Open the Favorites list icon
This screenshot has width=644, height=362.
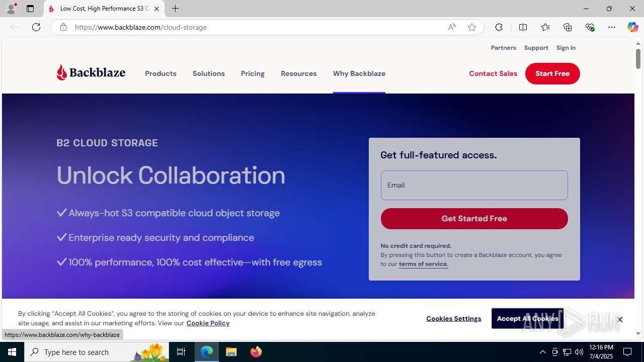click(x=545, y=27)
